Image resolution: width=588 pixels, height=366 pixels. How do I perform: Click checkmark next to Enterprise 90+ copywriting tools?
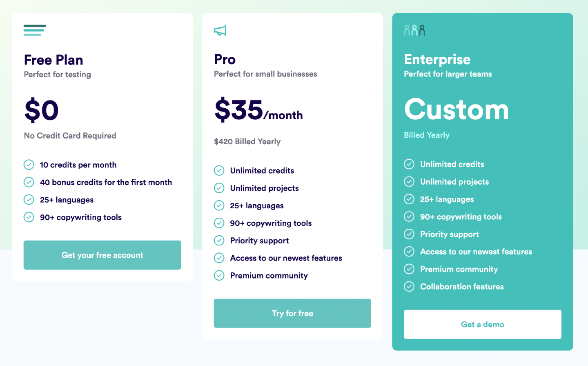(409, 217)
